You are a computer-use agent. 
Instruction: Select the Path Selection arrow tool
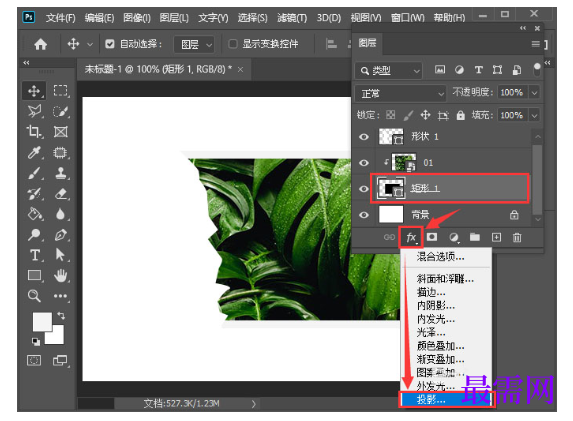(60, 255)
